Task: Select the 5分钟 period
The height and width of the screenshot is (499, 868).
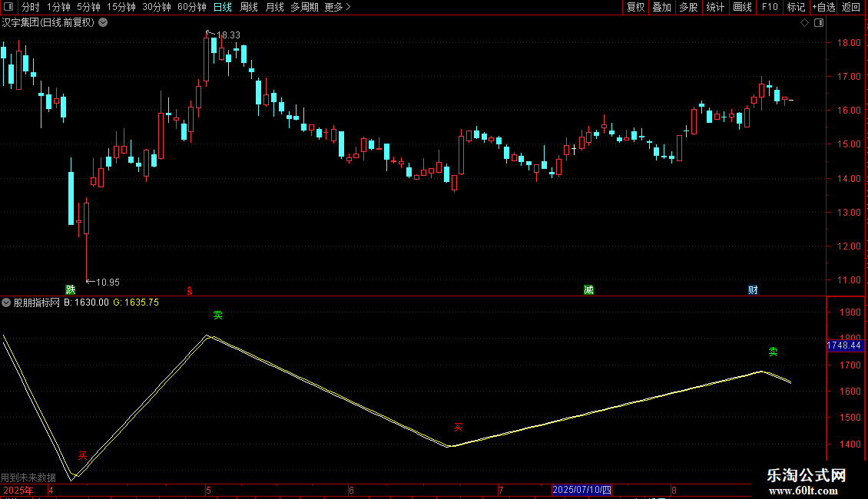Action: [x=88, y=7]
